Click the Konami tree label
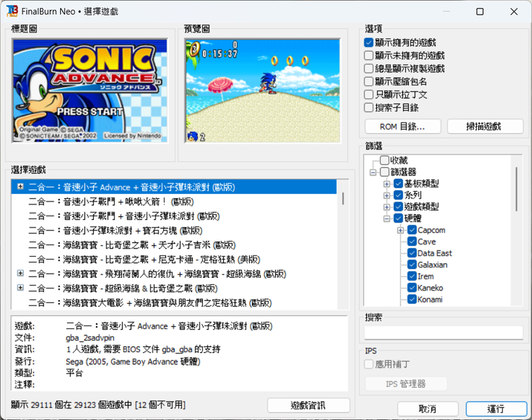The image size is (532, 420). (x=430, y=300)
